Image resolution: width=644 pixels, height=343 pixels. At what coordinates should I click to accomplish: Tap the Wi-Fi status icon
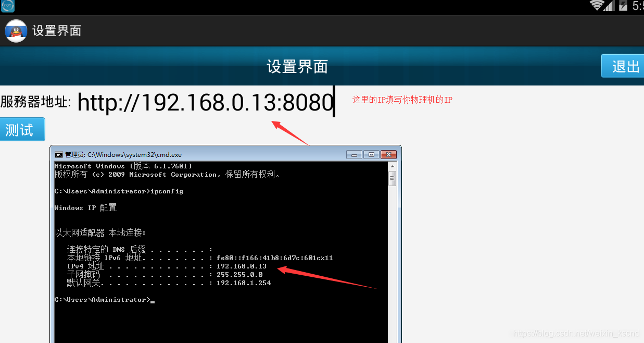click(x=597, y=6)
